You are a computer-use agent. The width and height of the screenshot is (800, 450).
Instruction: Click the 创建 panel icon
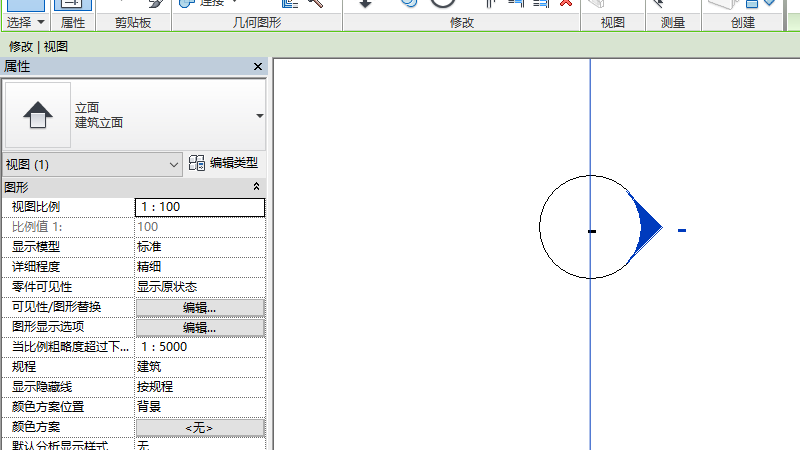click(x=742, y=4)
